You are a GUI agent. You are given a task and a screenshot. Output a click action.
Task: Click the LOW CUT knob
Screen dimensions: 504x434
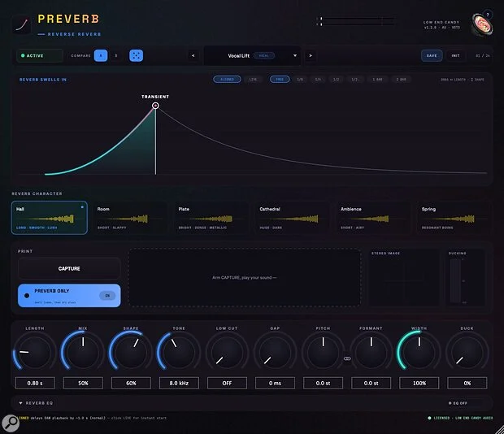coord(227,352)
